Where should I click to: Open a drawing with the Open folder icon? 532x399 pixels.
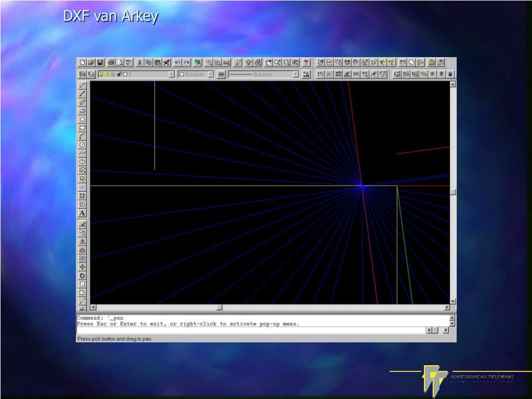[x=91, y=62]
